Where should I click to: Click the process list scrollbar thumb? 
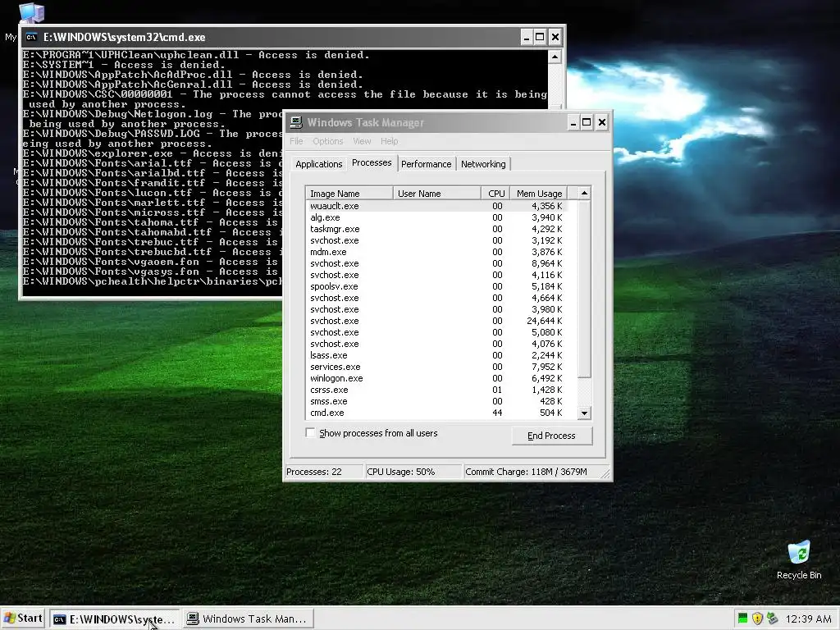pos(584,289)
